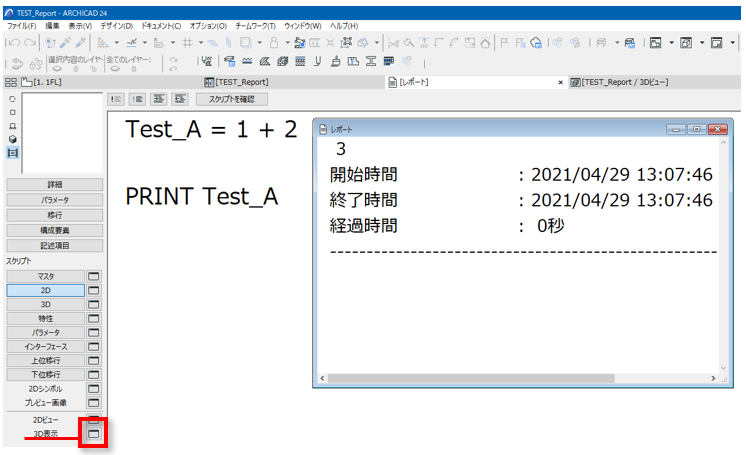Image resolution: width=746 pixels, height=455 pixels.
Task: Click the beam I-section icon
Action: click(x=371, y=61)
